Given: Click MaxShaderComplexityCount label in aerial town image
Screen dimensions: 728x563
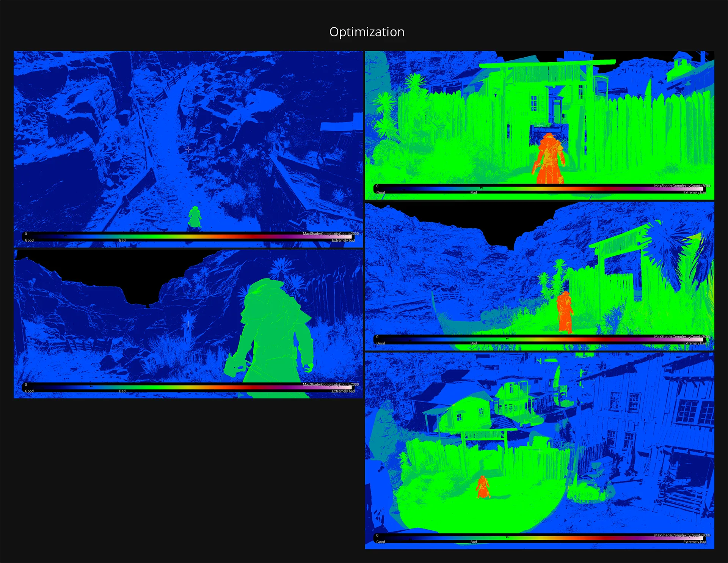Looking at the screenshot, I should click(682, 535).
